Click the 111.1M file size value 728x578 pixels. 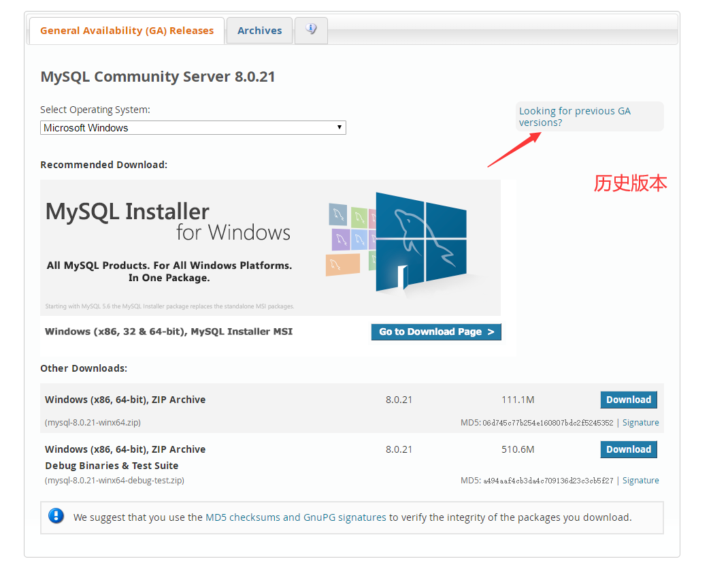(x=518, y=400)
